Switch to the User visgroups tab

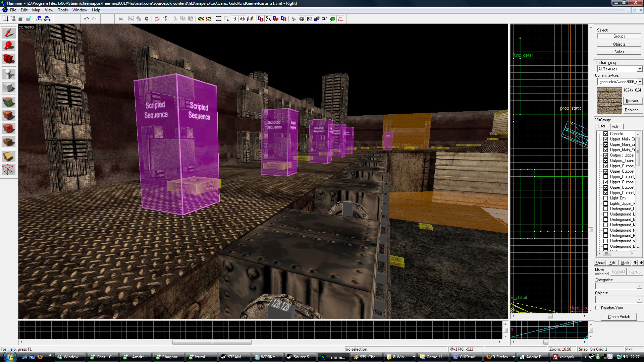(x=601, y=126)
